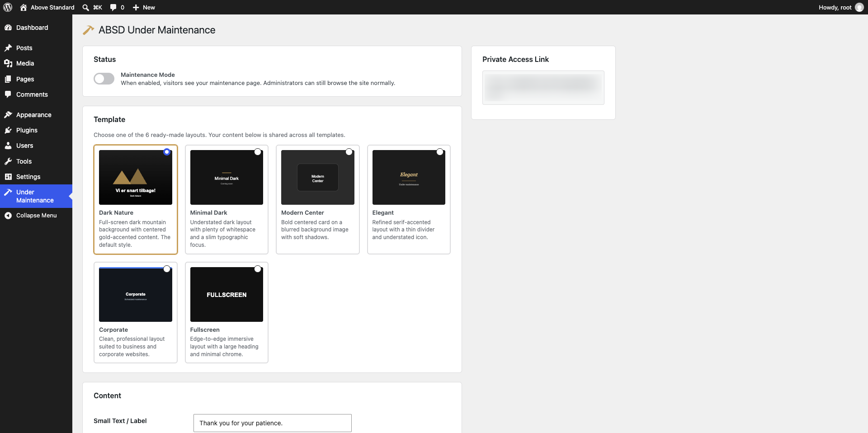
Task: Click the Corporate preview thumbnail
Action: [x=136, y=294]
